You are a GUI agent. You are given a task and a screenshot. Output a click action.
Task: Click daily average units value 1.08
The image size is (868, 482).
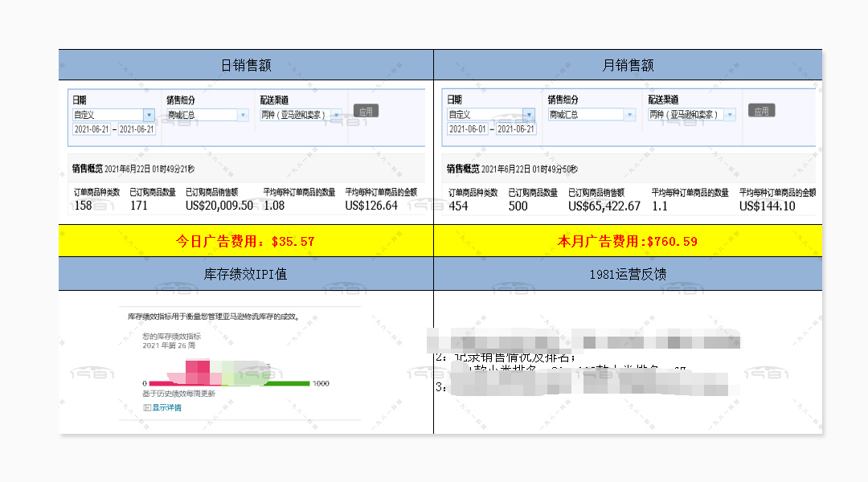274,206
